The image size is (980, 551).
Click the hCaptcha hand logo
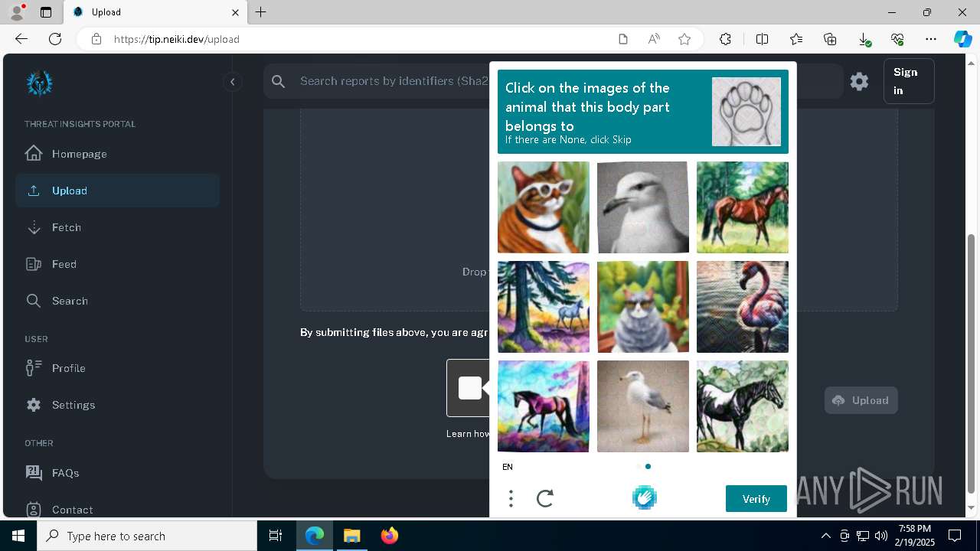(645, 498)
